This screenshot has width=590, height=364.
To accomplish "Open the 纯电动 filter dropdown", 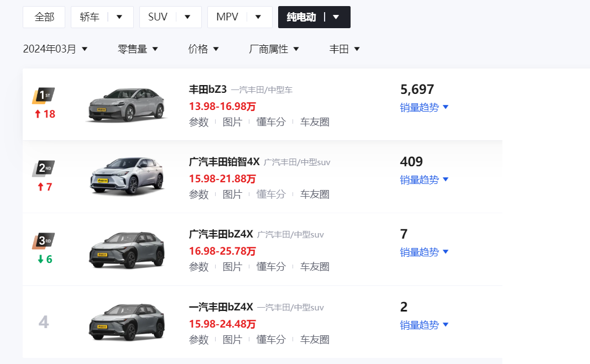I will coord(336,17).
